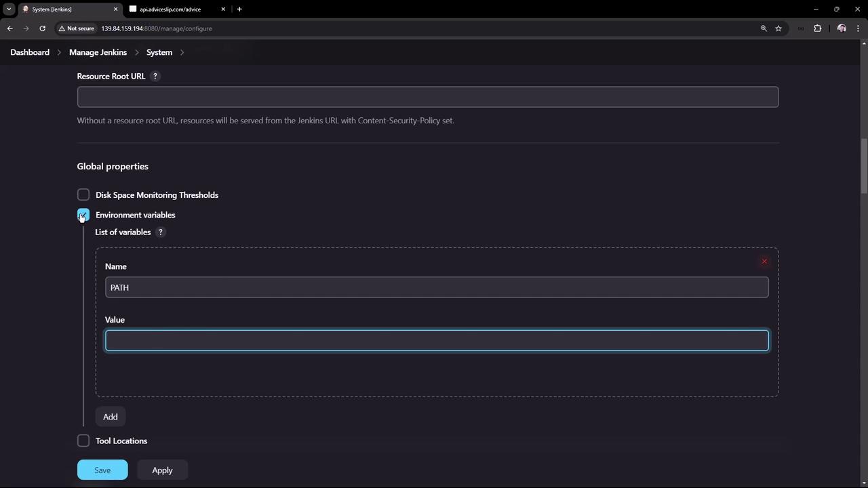Viewport: 868px width, 488px height.
Task: Delete the PATH variable entry
Action: (x=764, y=262)
